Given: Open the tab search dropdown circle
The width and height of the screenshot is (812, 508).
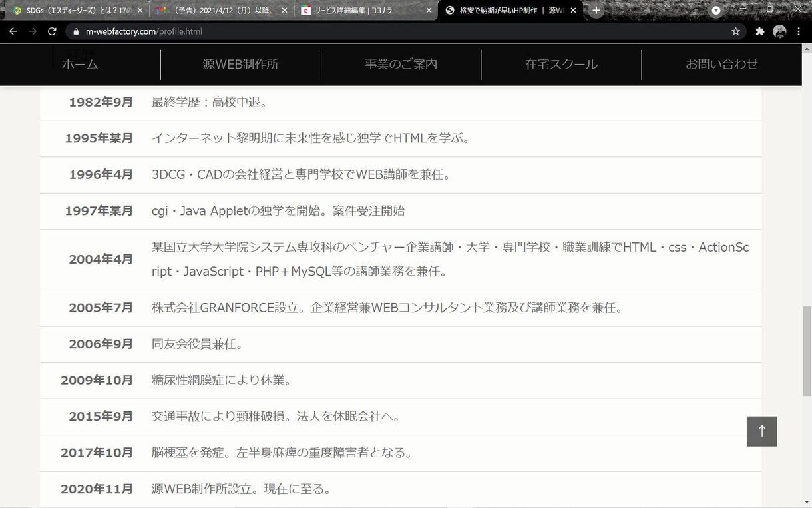Looking at the screenshot, I should pos(716,11).
